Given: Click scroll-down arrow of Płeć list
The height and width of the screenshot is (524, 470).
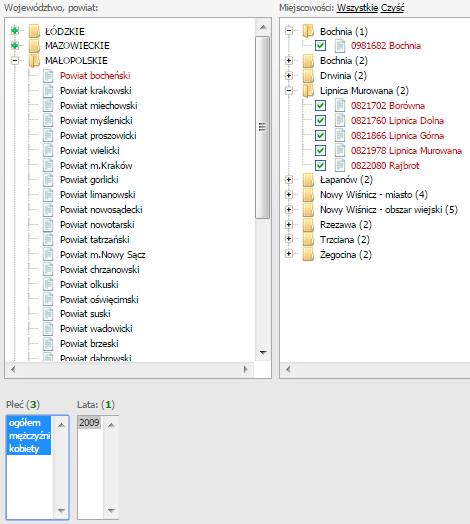Looking at the screenshot, I should click(x=61, y=510).
